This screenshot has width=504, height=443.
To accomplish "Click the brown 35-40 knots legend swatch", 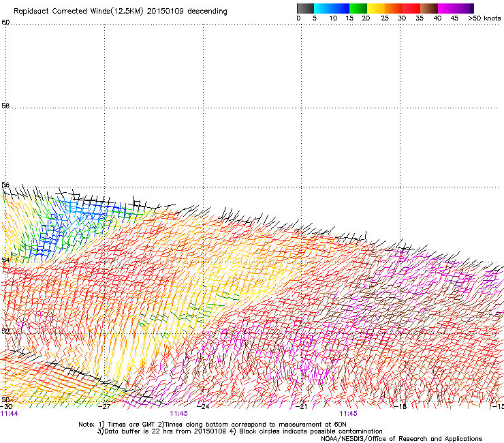I will tap(429, 8).
